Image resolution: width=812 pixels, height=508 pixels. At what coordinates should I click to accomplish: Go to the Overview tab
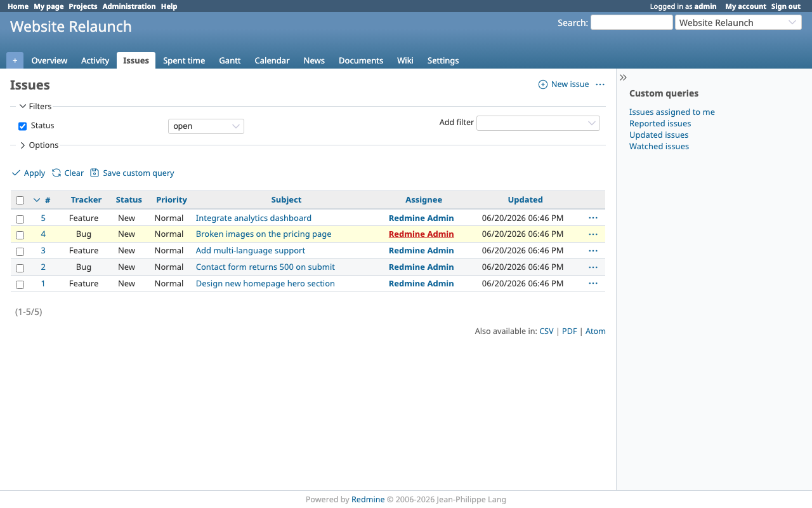(49, 60)
